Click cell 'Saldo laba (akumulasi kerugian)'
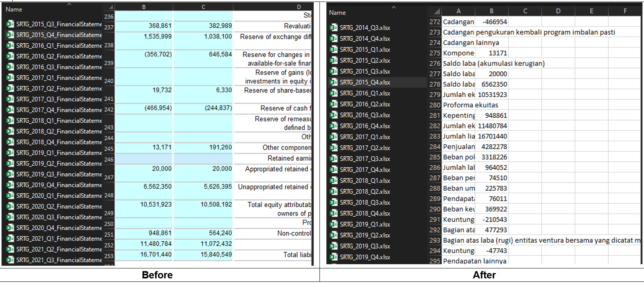The height and width of the screenshot is (283, 644). (493, 63)
